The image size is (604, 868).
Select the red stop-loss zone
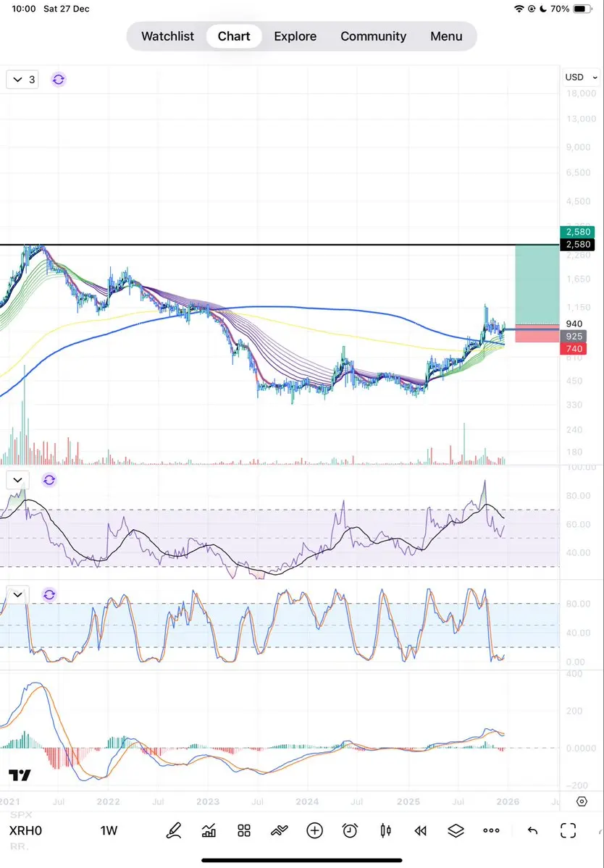tap(537, 334)
